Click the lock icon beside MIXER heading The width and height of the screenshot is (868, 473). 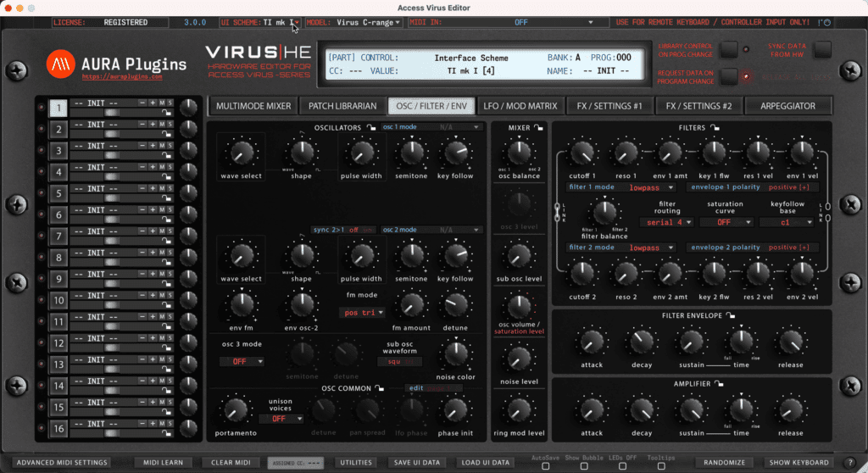538,127
